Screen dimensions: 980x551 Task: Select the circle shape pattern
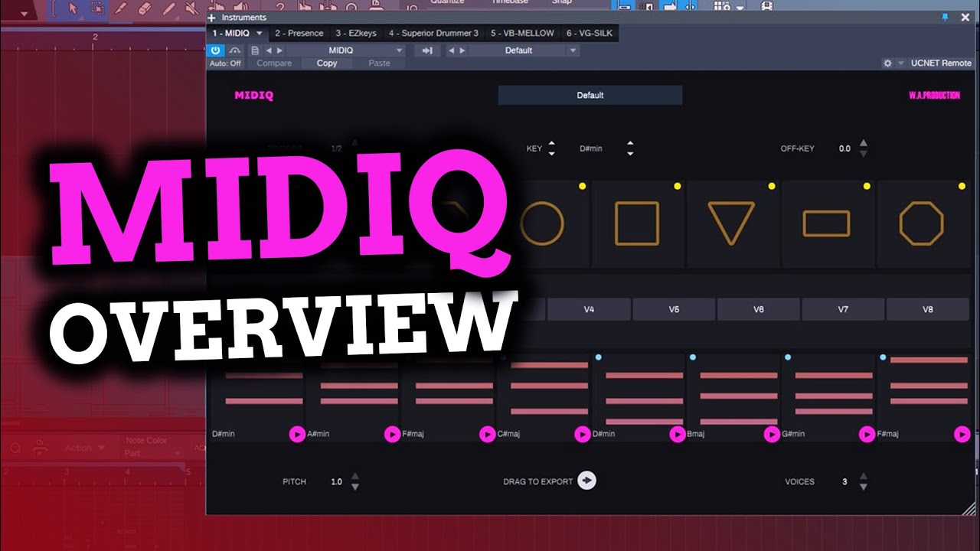(542, 223)
